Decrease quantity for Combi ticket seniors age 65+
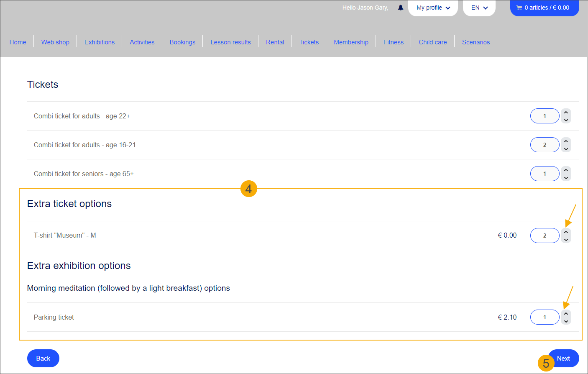Viewport: 588px width, 374px height. (x=566, y=178)
